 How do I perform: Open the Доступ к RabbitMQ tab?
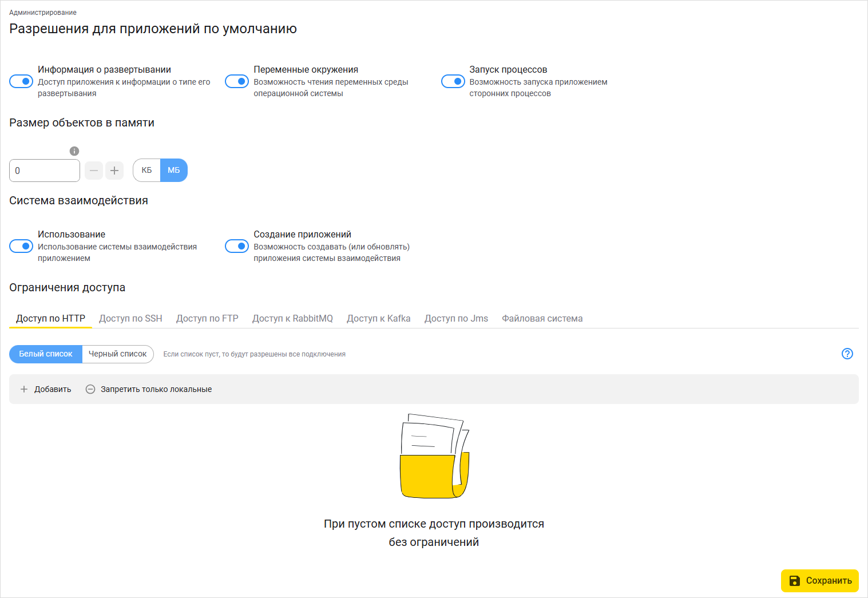(292, 318)
